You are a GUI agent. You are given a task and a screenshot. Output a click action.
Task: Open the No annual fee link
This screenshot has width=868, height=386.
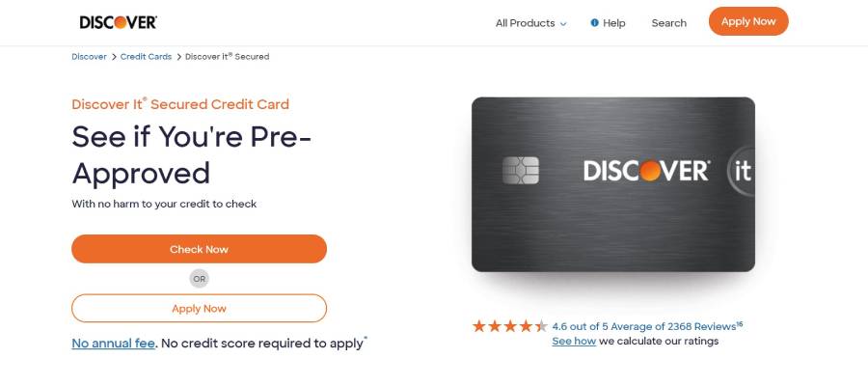[114, 344]
